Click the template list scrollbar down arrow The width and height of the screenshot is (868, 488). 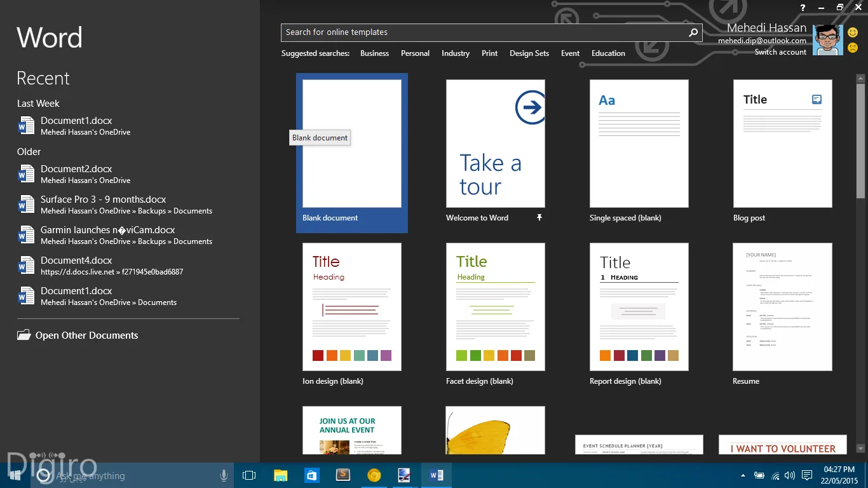pos(861,449)
